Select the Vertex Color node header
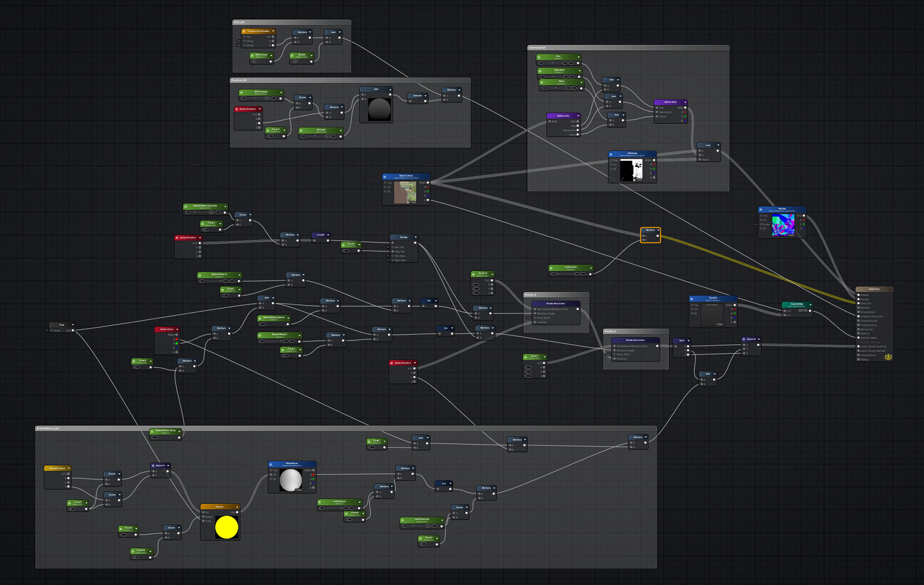The width and height of the screenshot is (924, 585). pyautogui.click(x=167, y=329)
